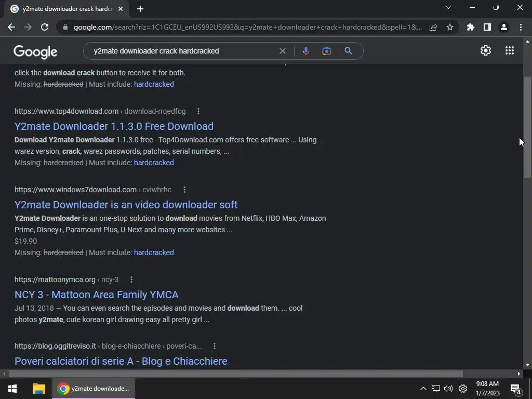Open Chrome three-dot menu

click(x=521, y=27)
